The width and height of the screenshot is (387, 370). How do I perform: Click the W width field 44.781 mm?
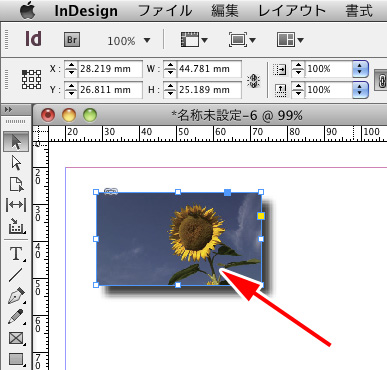tap(209, 69)
